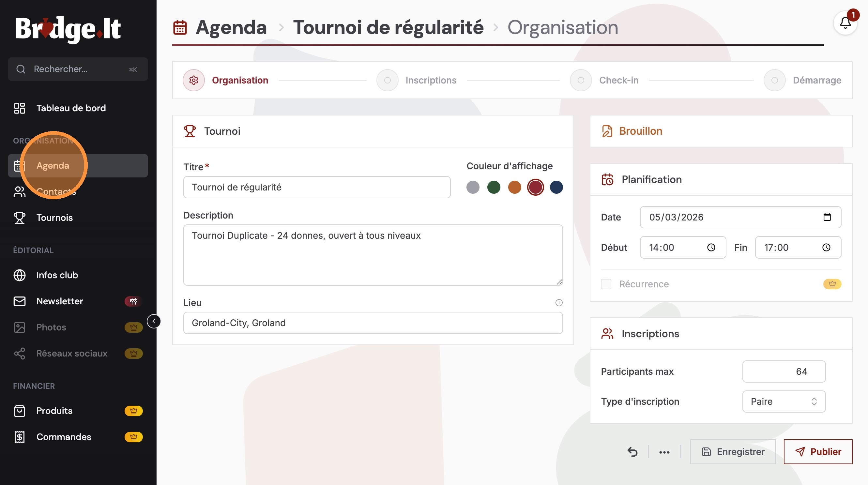Select the Photos panel icon
This screenshot has width=868, height=485.
19,327
